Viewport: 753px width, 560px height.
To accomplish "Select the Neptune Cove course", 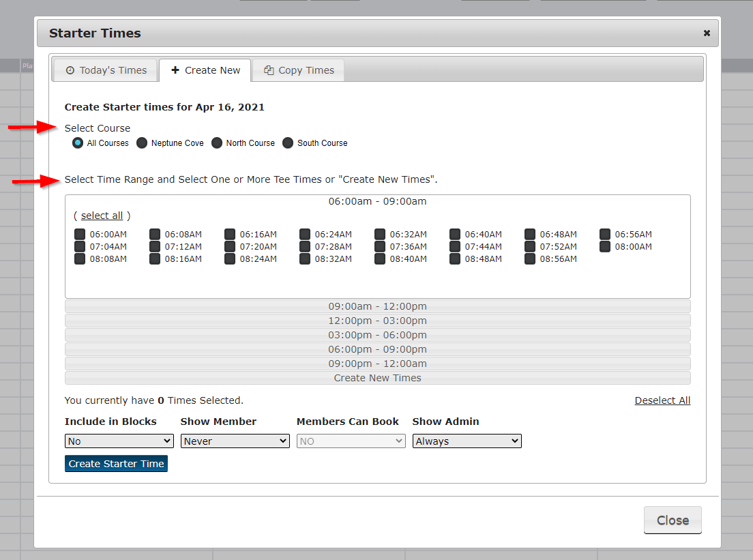I will 141,143.
